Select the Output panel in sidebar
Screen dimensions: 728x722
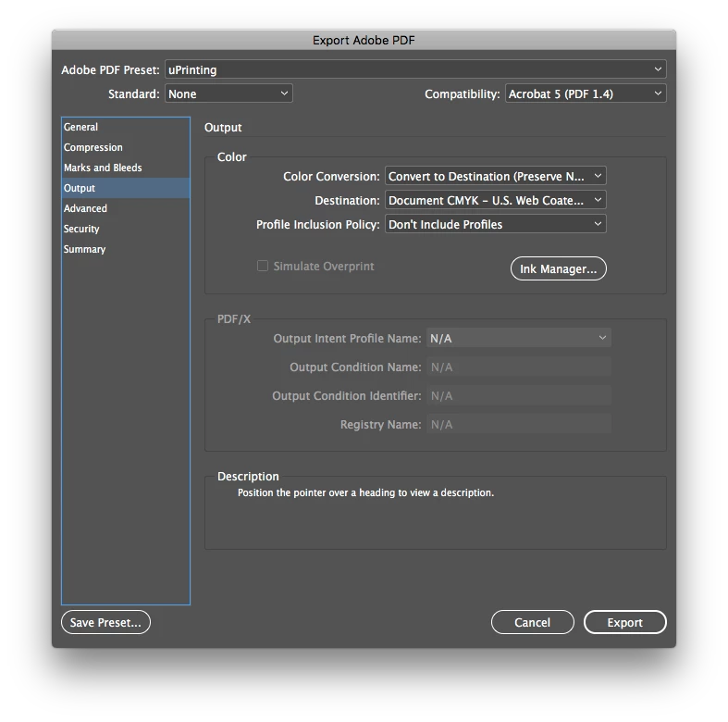point(126,188)
